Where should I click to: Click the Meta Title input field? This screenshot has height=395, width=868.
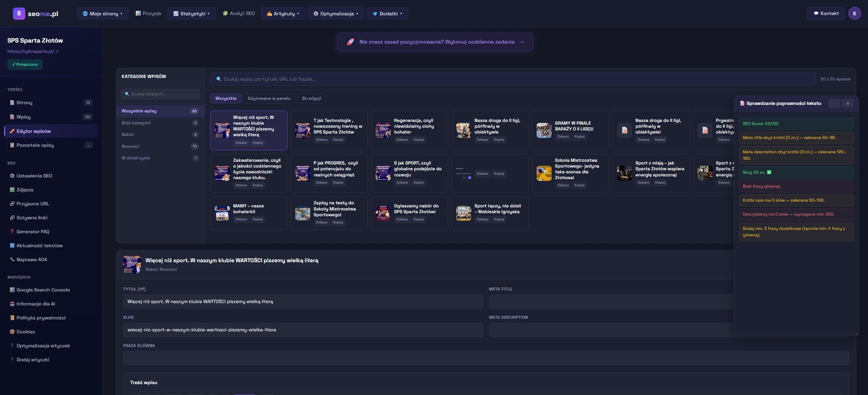[610, 302]
